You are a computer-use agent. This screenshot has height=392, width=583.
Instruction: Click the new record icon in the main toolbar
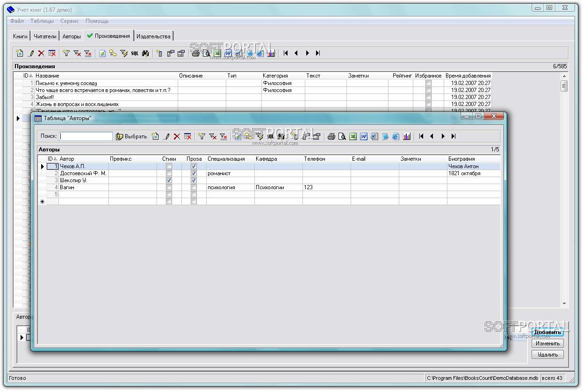click(19, 53)
